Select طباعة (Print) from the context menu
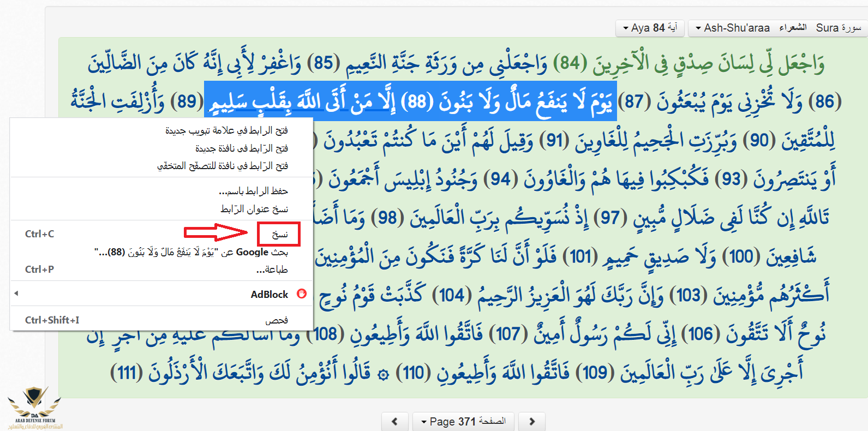868x431 pixels. pos(272,270)
